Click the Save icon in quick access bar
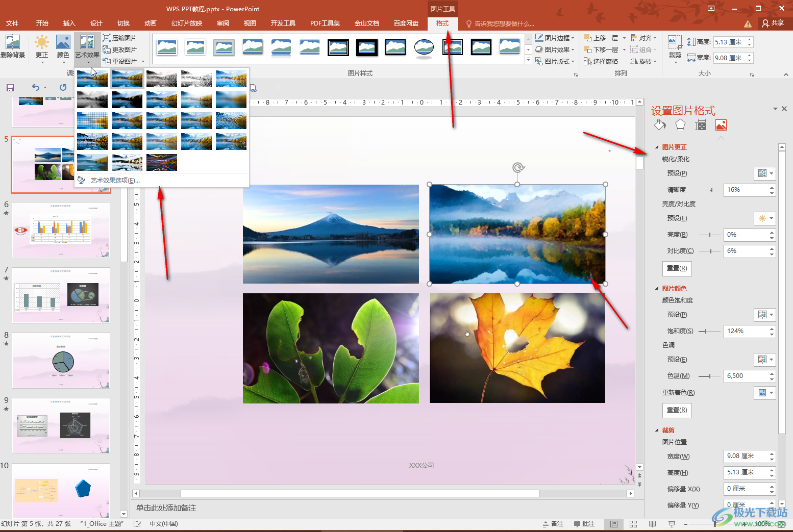The height and width of the screenshot is (532, 793). (x=10, y=88)
